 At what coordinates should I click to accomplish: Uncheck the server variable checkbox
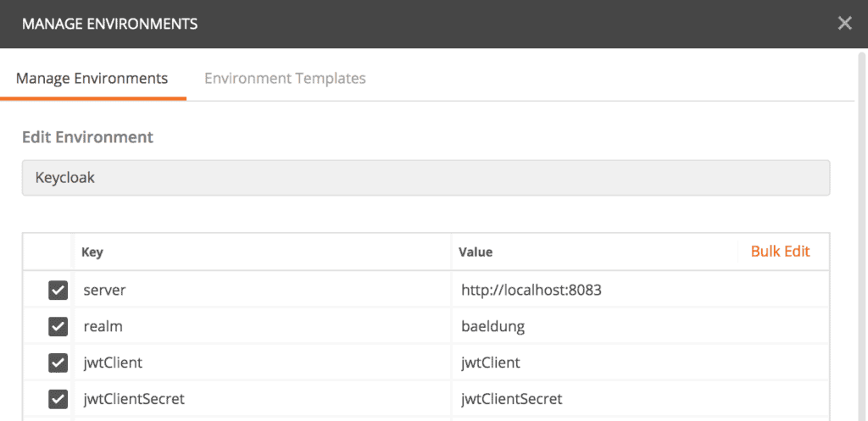(58, 290)
